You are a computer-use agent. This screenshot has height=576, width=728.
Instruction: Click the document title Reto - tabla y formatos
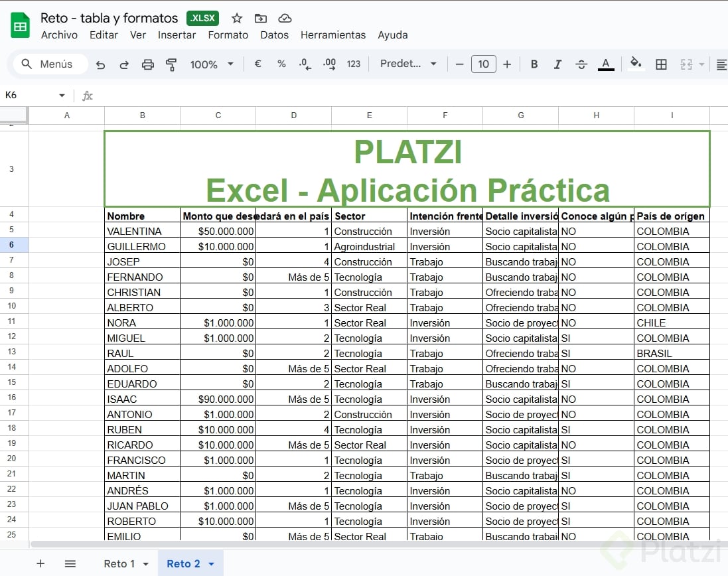[x=109, y=18]
